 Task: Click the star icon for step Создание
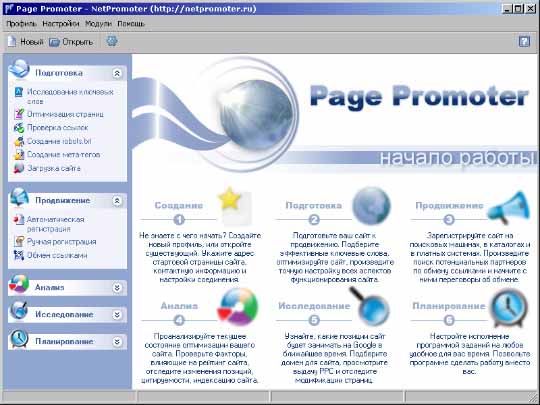coord(235,206)
